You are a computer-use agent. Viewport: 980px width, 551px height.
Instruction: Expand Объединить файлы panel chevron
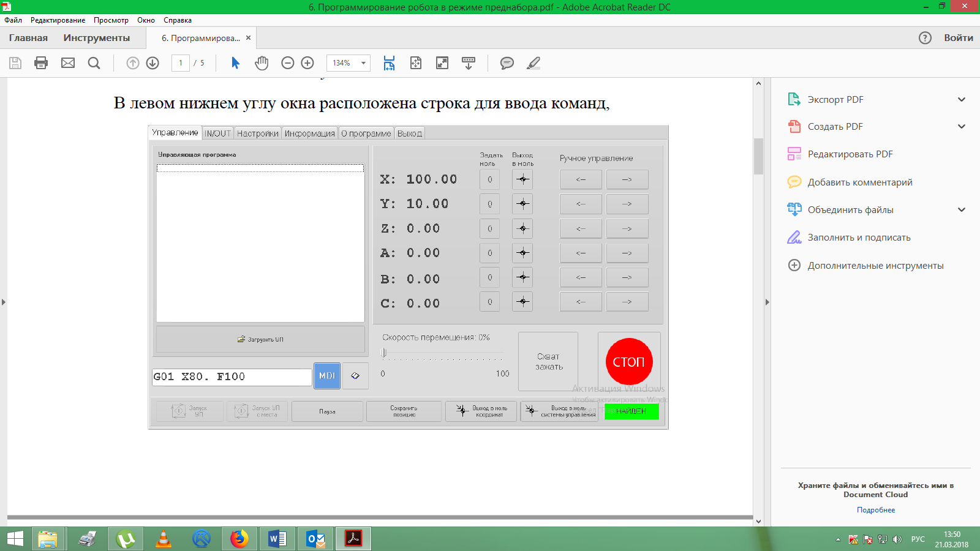point(962,209)
